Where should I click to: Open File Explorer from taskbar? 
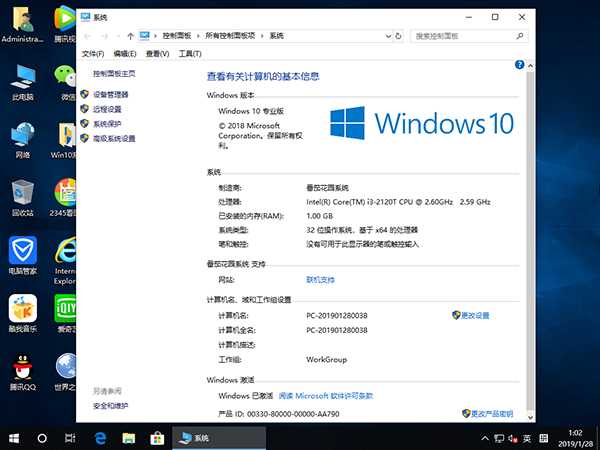pyautogui.click(x=129, y=438)
